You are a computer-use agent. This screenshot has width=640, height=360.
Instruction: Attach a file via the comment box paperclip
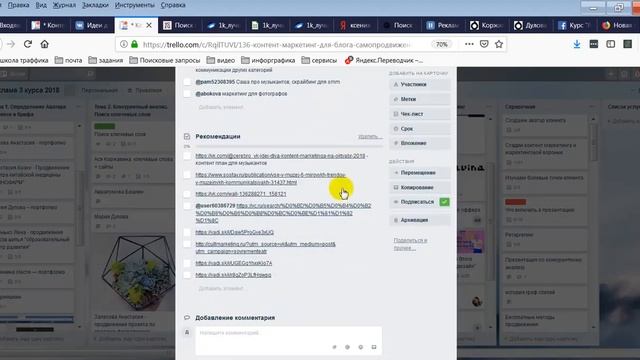point(334,347)
